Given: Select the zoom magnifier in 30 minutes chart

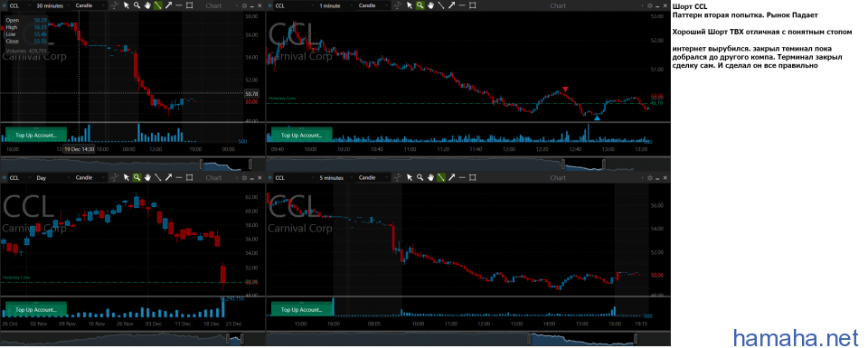Looking at the screenshot, I should tap(137, 5).
